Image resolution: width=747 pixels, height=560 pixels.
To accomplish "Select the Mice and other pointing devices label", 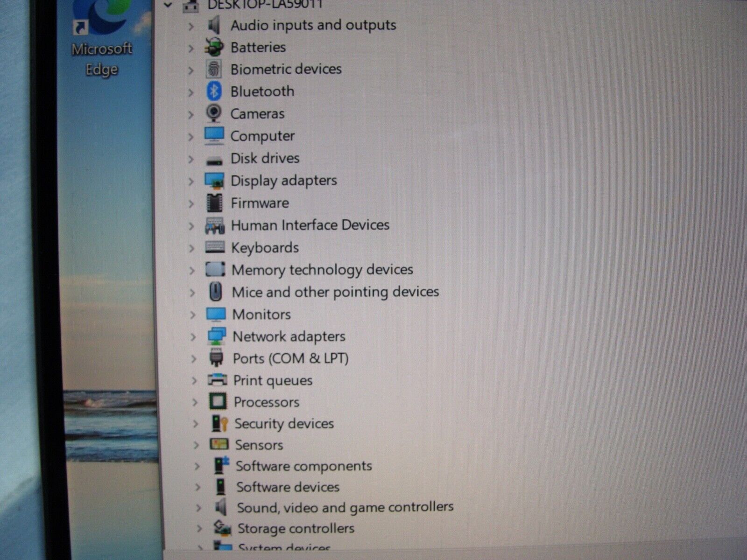I will [335, 292].
